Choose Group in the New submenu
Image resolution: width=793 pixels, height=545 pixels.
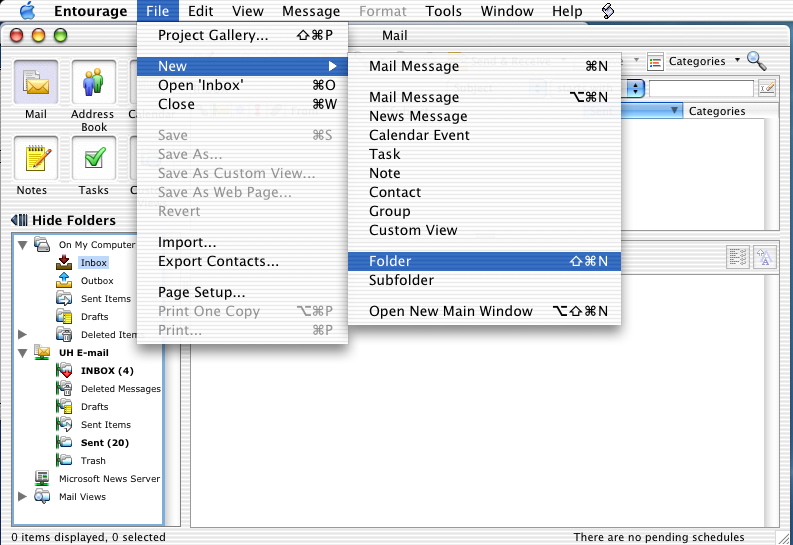tap(484, 211)
